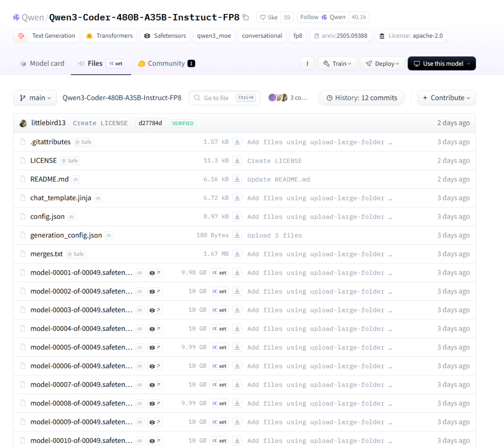The width and height of the screenshot is (504, 448).
Task: Expand the Deploy dropdown
Action: coord(382,63)
